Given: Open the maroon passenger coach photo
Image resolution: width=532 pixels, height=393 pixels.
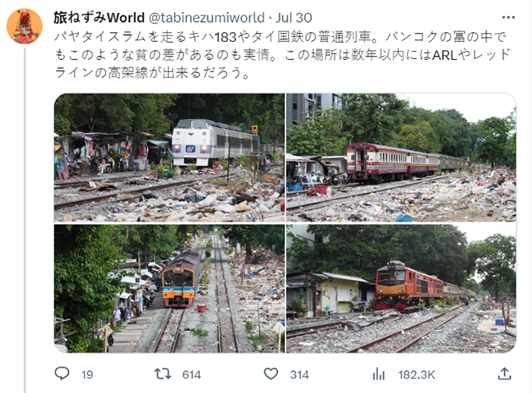Looking at the screenshot, I should pos(401,157).
